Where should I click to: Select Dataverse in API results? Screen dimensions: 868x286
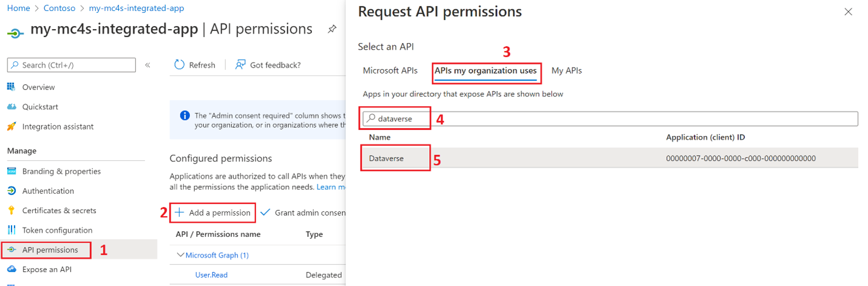(386, 158)
